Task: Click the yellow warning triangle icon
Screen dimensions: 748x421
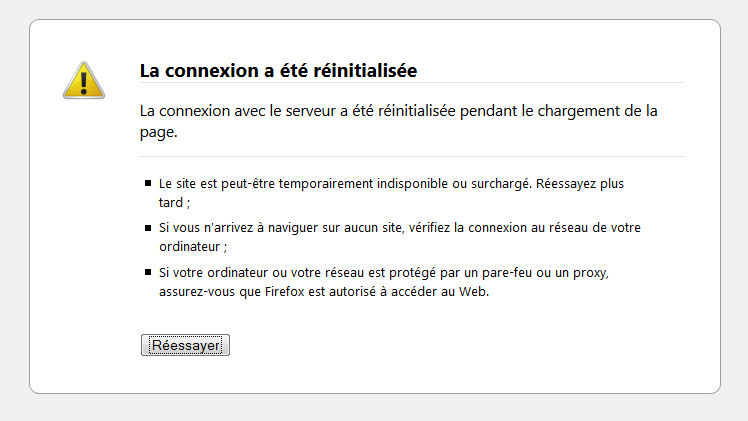Action: [83, 80]
